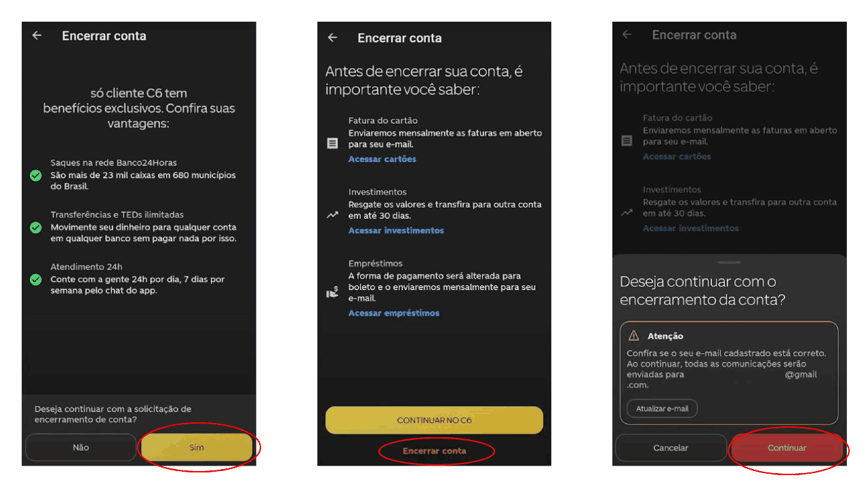Tap Fatura do cartão icon in middle screen
The image size is (868, 488).
[x=332, y=144]
